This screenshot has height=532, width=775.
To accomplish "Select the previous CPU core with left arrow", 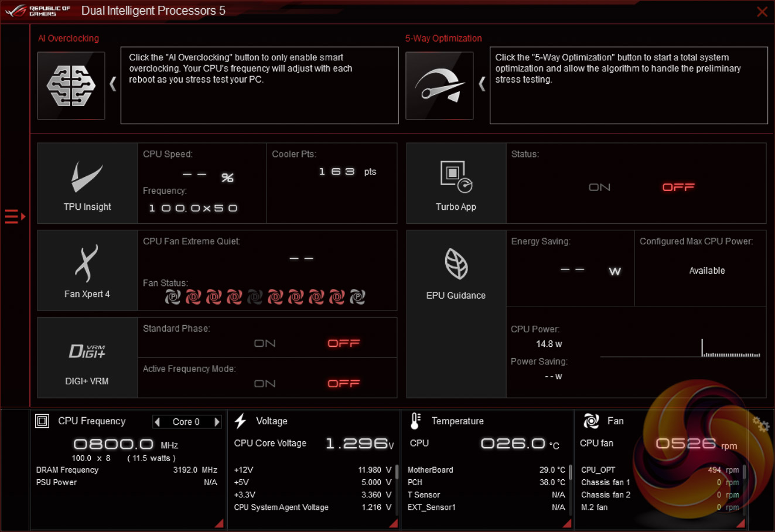I will coord(157,422).
